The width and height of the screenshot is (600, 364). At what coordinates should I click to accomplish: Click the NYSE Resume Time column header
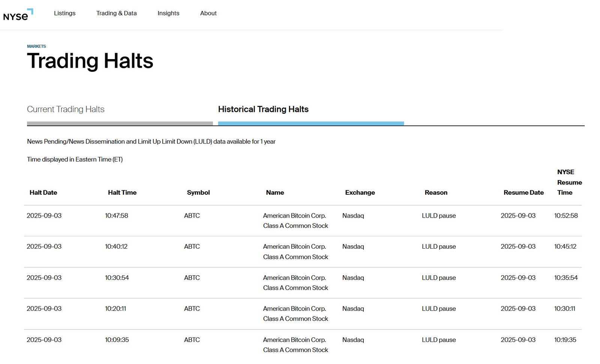[x=569, y=182]
